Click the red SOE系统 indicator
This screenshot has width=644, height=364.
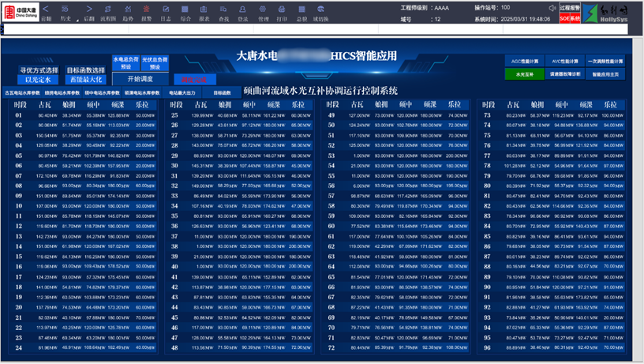coord(571,17)
